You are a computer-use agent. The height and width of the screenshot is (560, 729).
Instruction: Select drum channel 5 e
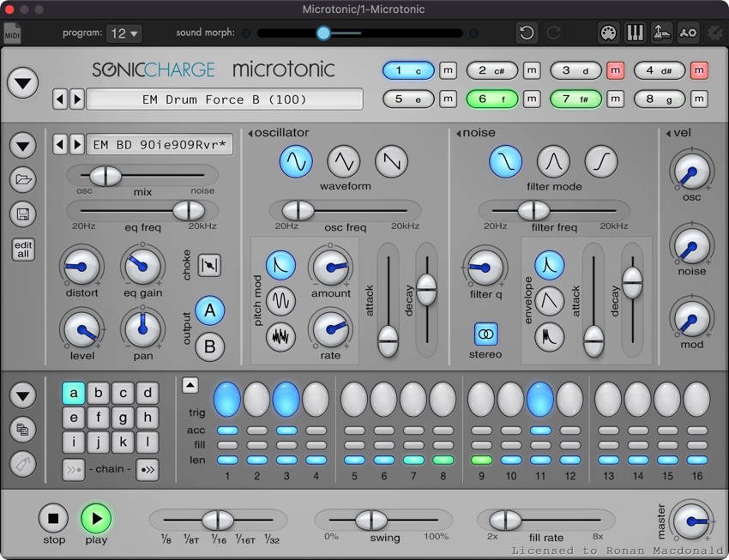pos(408,99)
